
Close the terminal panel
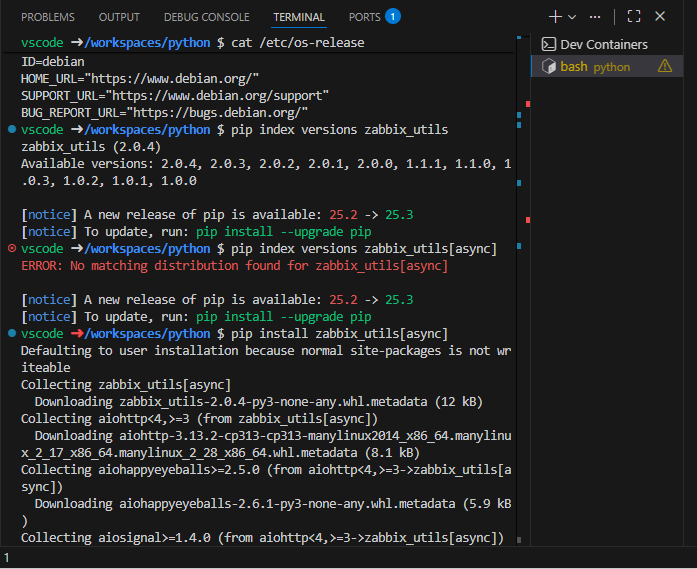(660, 16)
